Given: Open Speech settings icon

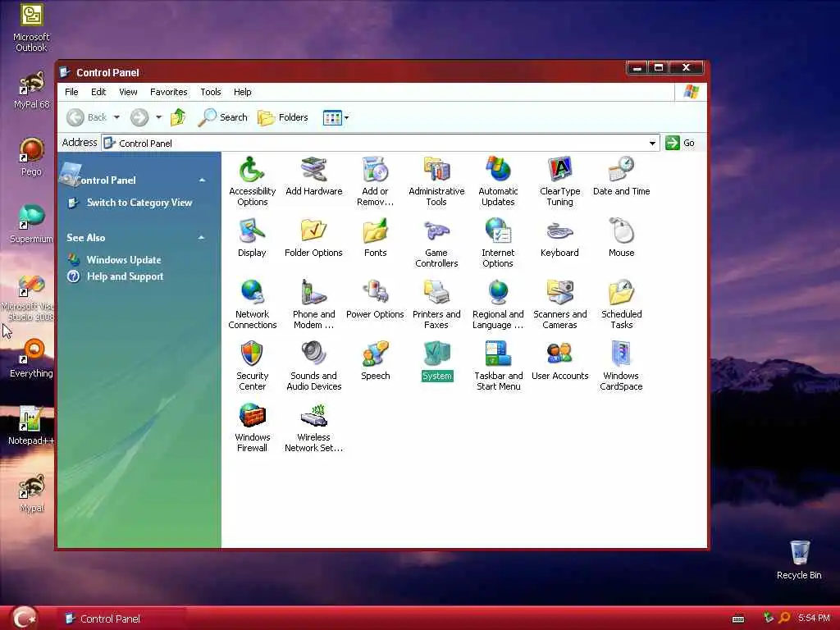Looking at the screenshot, I should click(x=375, y=361).
